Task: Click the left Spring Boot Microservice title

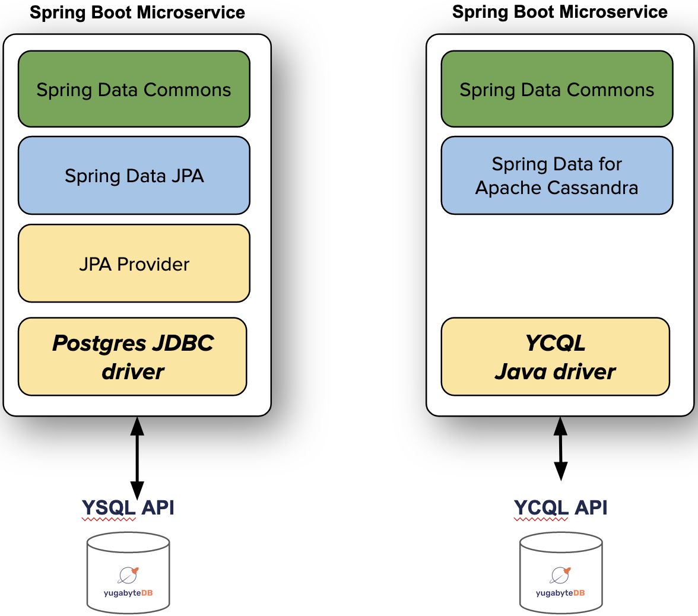Action: pyautogui.click(x=137, y=12)
